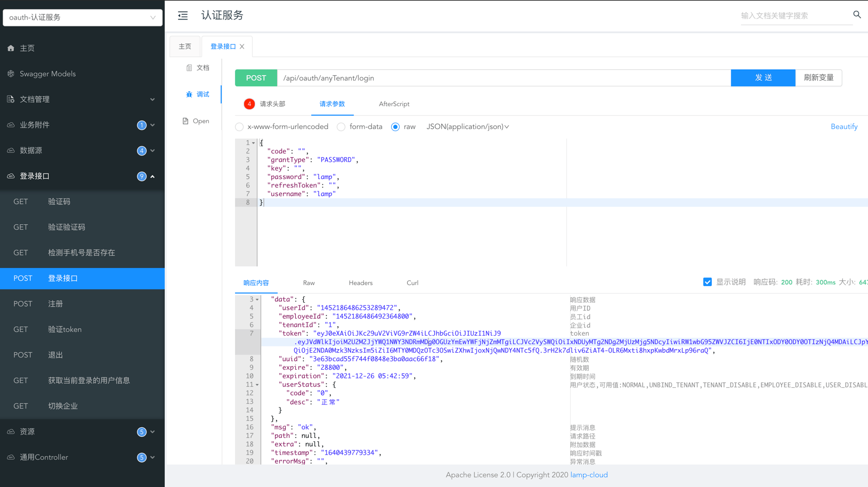The image size is (868, 487).
Task: Click the sidebar collapse menu icon
Action: click(x=183, y=15)
